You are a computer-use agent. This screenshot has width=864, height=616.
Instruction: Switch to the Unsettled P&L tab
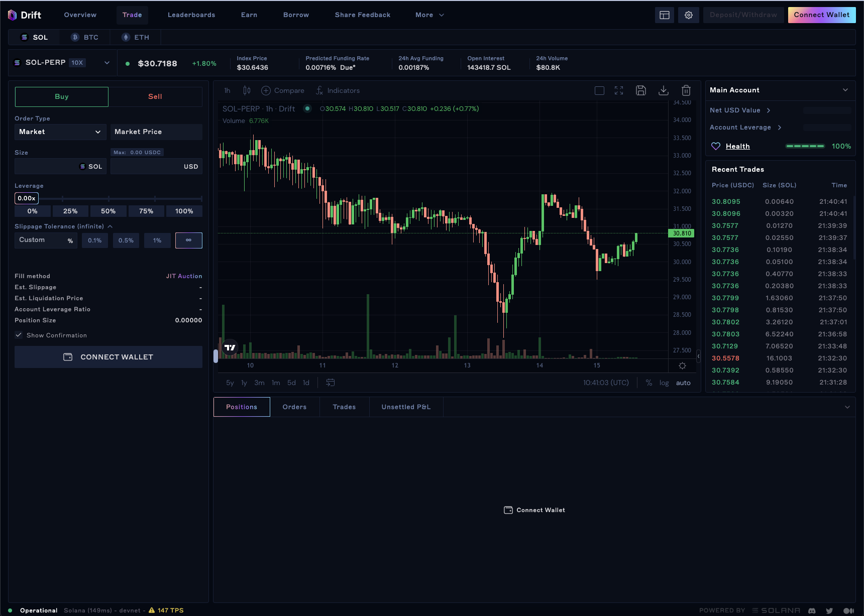pyautogui.click(x=406, y=407)
